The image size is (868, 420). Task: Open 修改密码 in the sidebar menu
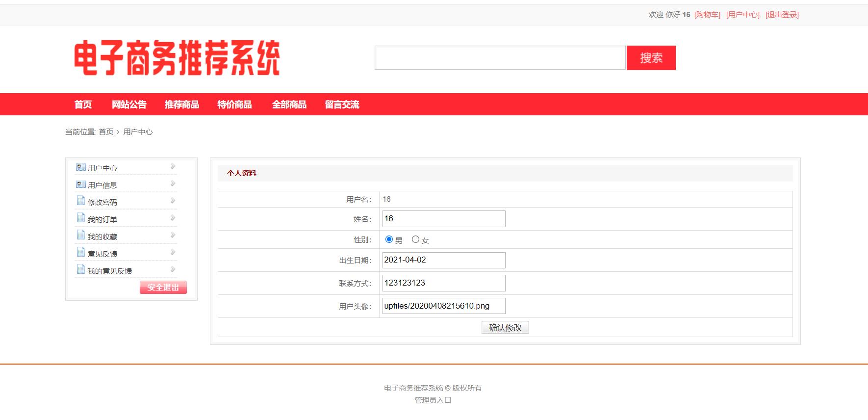102,202
